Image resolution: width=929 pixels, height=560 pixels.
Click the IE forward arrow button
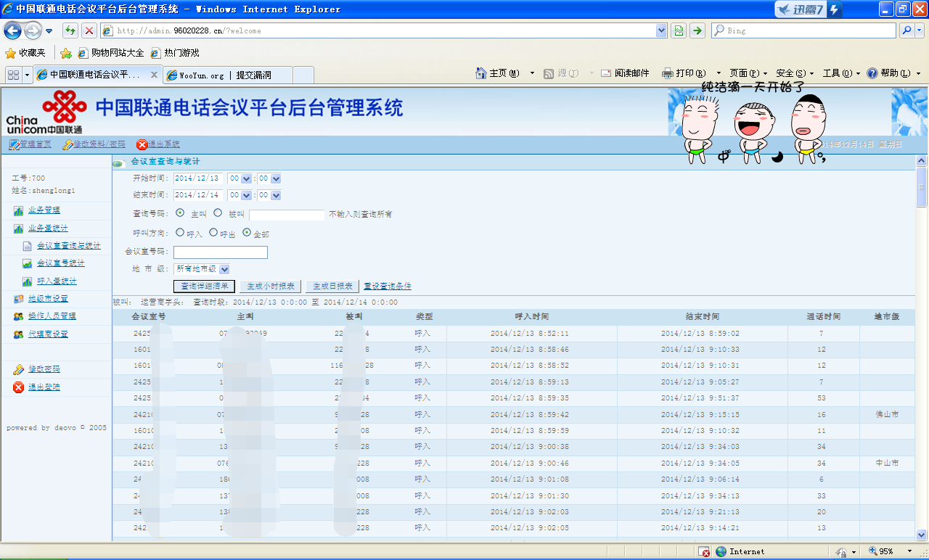point(33,30)
